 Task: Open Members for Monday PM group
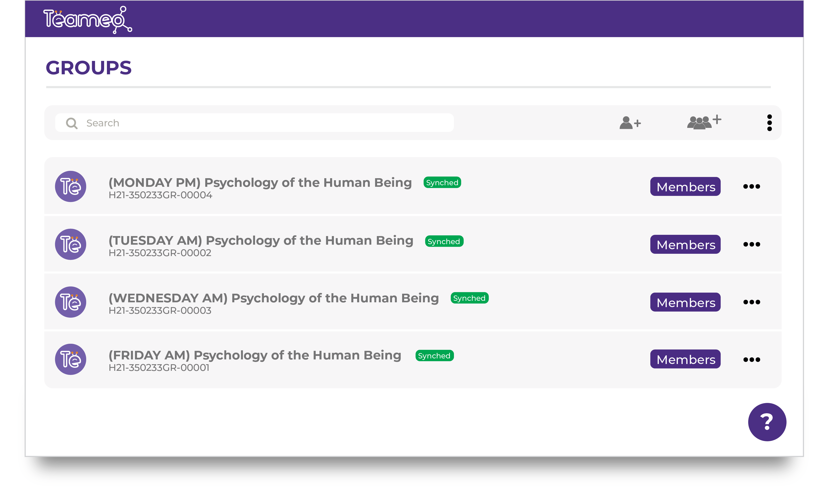coord(685,187)
